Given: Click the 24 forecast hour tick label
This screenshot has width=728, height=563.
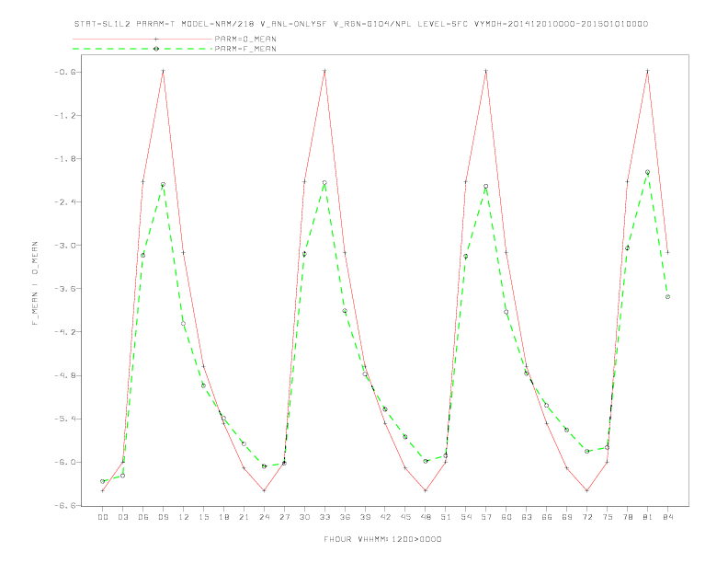Looking at the screenshot, I should (x=264, y=517).
